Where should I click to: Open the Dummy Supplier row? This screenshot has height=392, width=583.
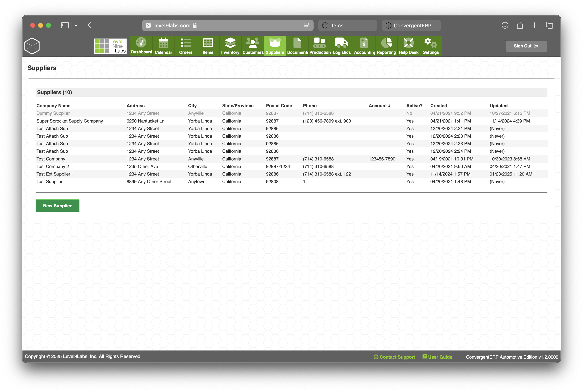(x=291, y=113)
